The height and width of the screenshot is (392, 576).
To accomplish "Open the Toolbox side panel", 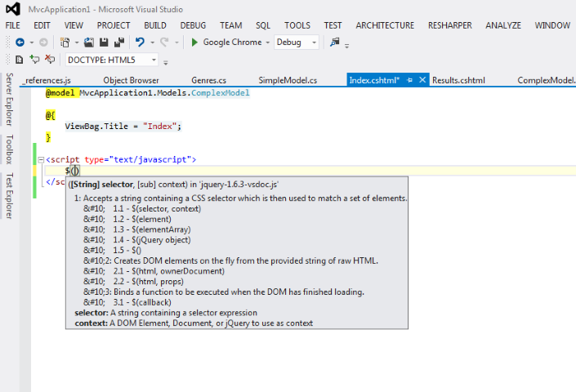I will (x=9, y=149).
